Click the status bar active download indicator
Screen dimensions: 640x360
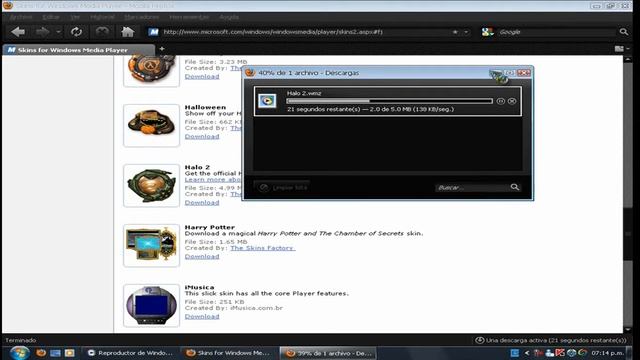tap(551, 340)
